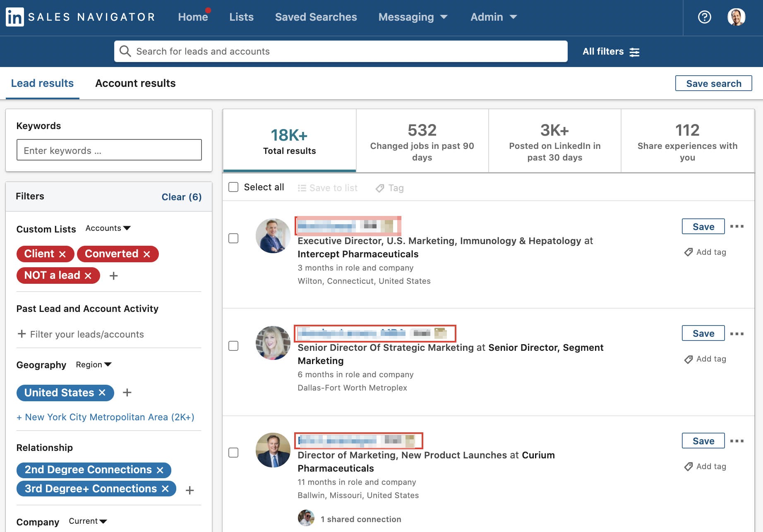The image size is (763, 532).
Task: Save the Senior Director Strategic Marketing lead
Action: point(703,333)
